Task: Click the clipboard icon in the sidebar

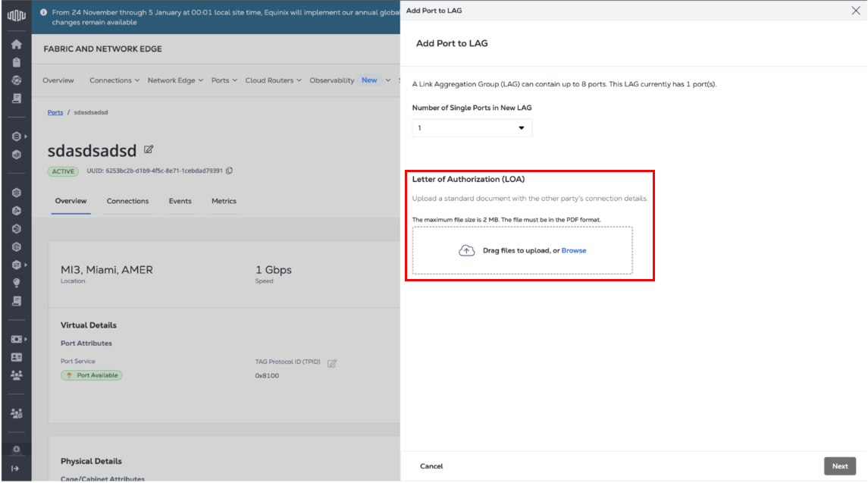Action: tap(16, 62)
